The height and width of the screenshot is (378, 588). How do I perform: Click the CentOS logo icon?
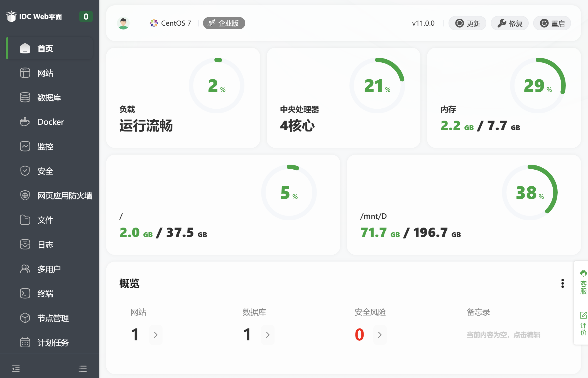point(154,23)
